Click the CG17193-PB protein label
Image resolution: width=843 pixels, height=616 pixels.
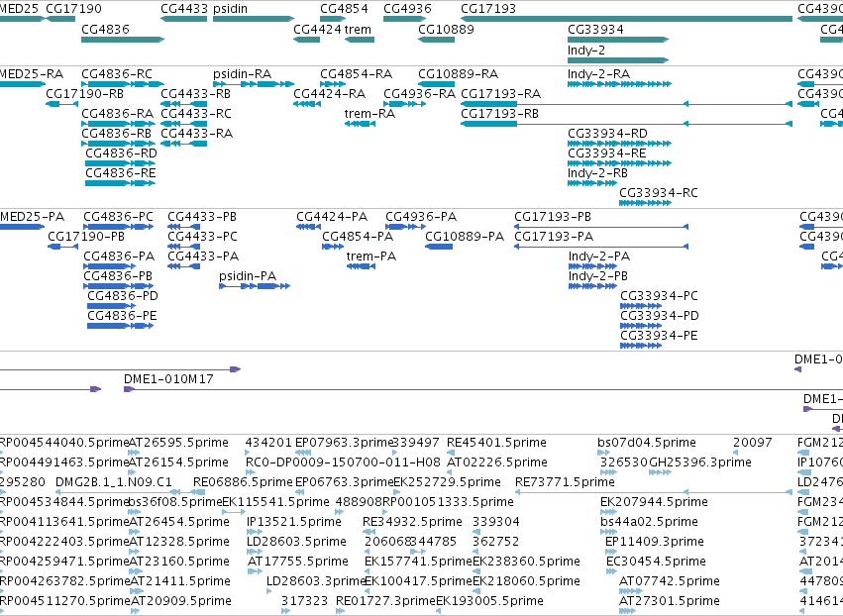(553, 217)
